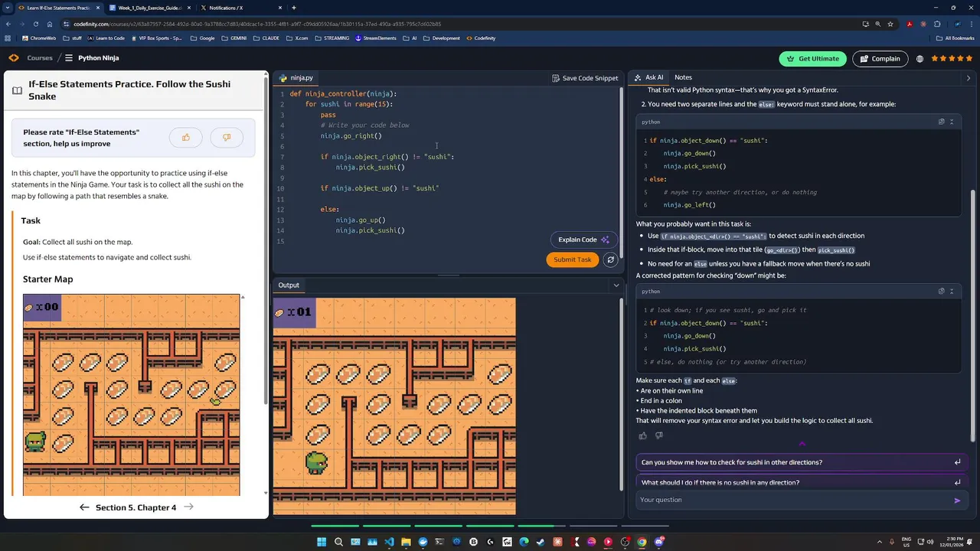Copy the first python code block
This screenshot has height=551, width=980.
point(941,122)
